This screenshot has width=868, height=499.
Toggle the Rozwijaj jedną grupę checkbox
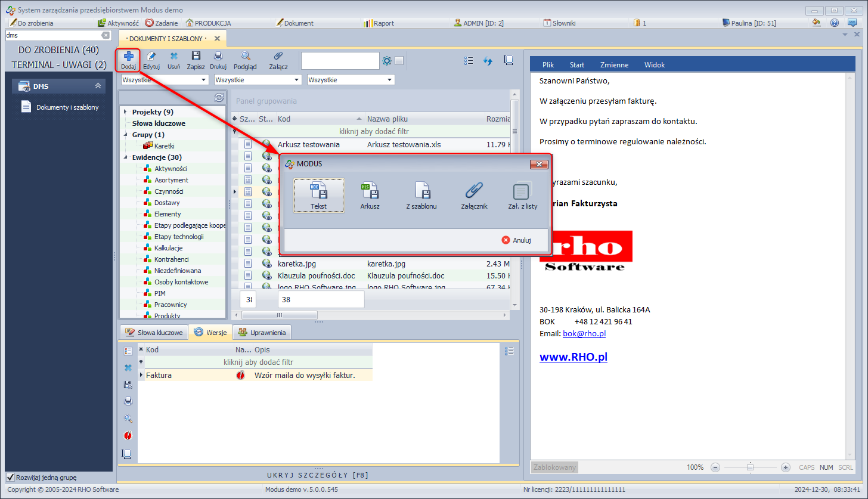10,477
